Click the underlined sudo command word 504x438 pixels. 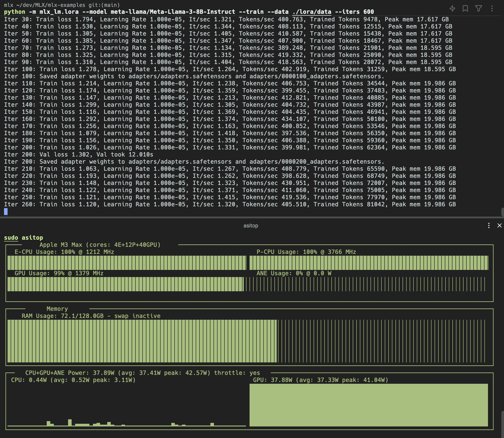(11, 238)
